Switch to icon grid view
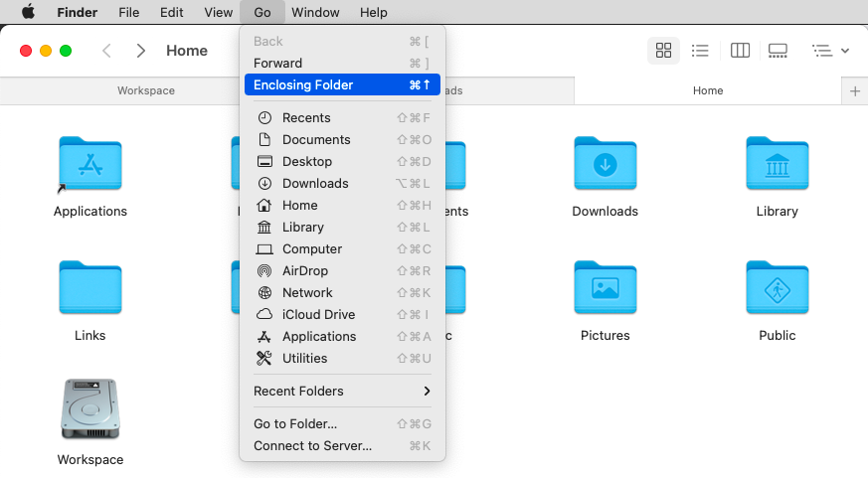The image size is (868, 478). click(x=663, y=51)
